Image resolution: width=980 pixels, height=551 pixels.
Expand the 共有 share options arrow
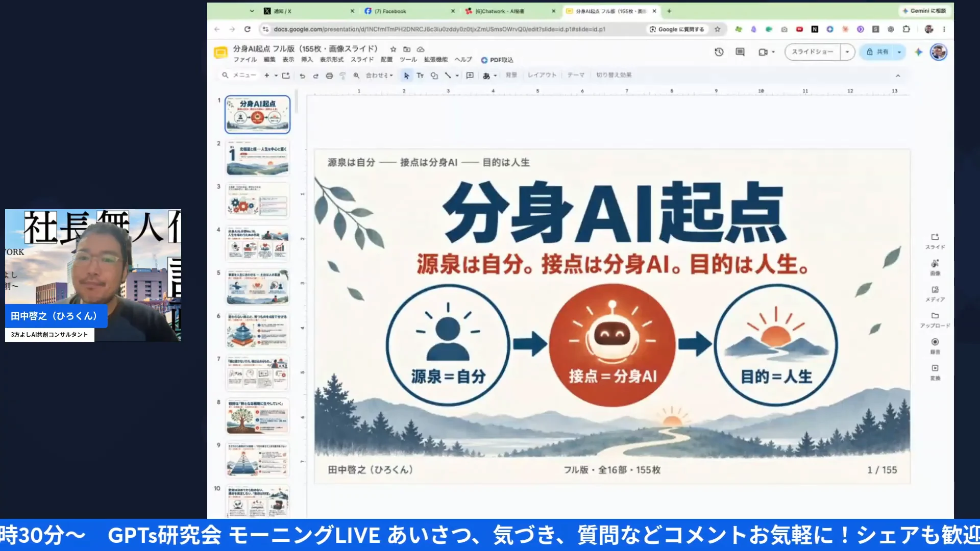(899, 52)
